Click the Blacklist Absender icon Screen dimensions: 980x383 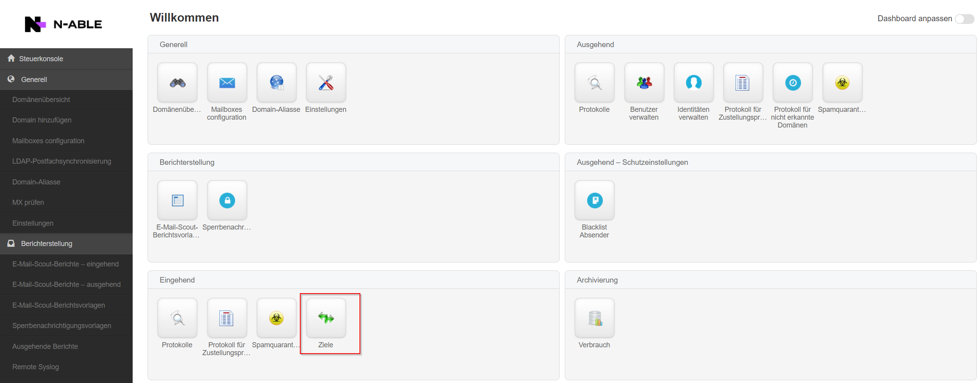(595, 200)
